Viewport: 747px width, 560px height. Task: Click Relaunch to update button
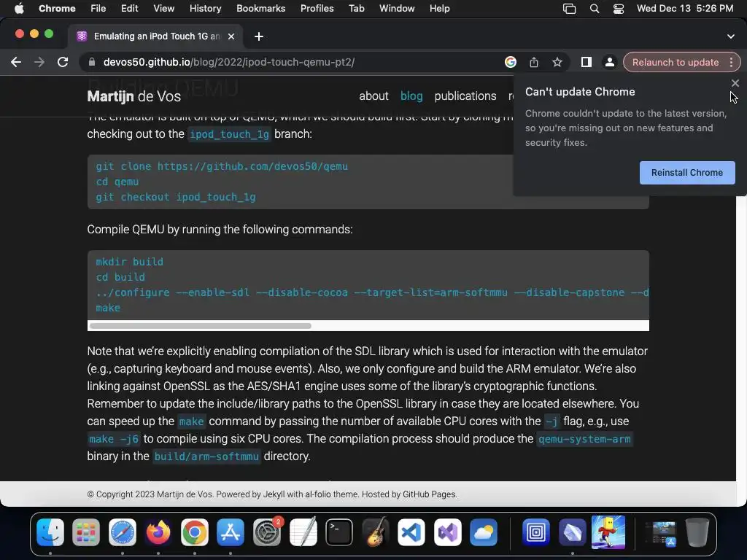676,62
